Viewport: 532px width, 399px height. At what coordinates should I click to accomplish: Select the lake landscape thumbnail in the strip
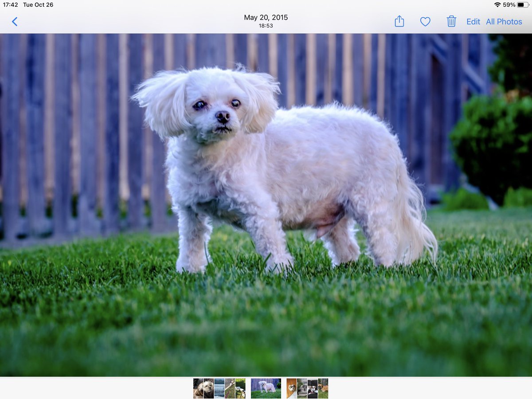[x=219, y=388]
